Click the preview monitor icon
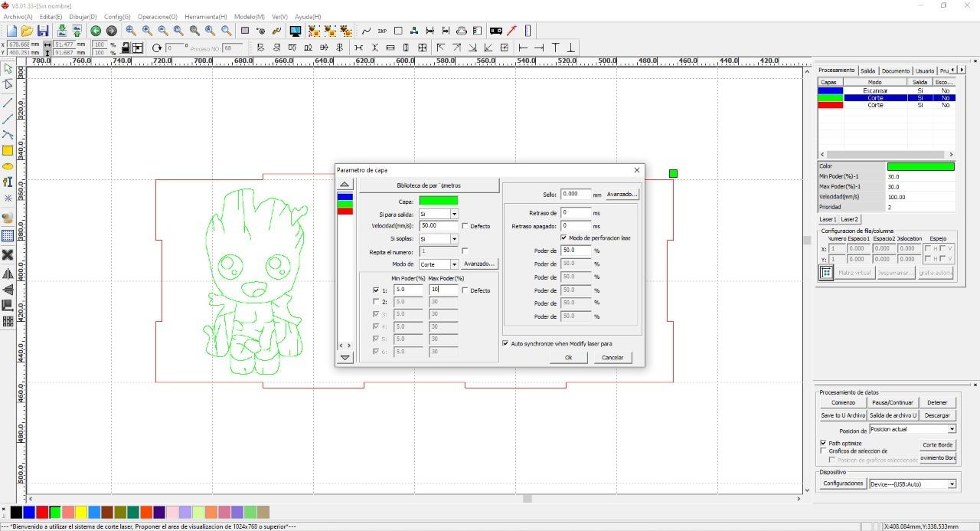The width and height of the screenshot is (980, 531). click(x=296, y=31)
